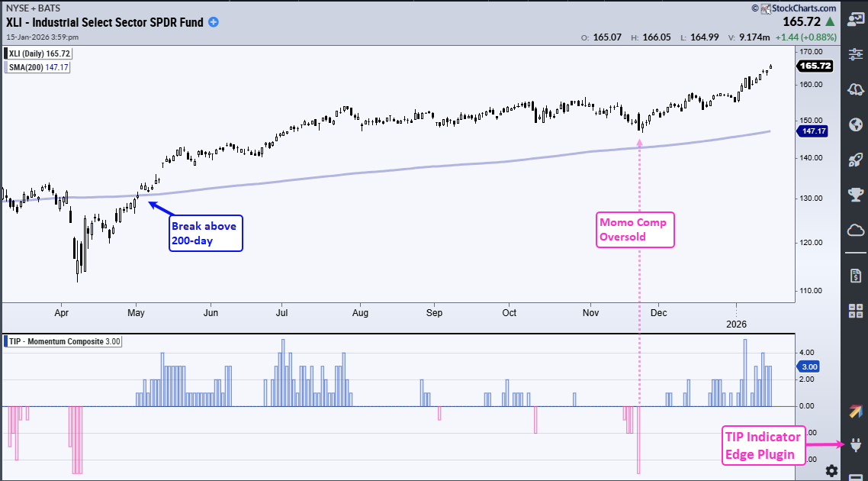
Task: Click the cloud icon in the sidebar
Action: coord(855,230)
